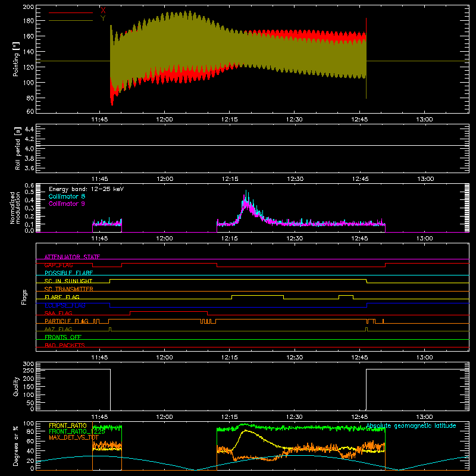Click the 200 tick on the Pointing axis
Image resolution: width=476 pixels, height=476 pixels.
pos(28,7)
